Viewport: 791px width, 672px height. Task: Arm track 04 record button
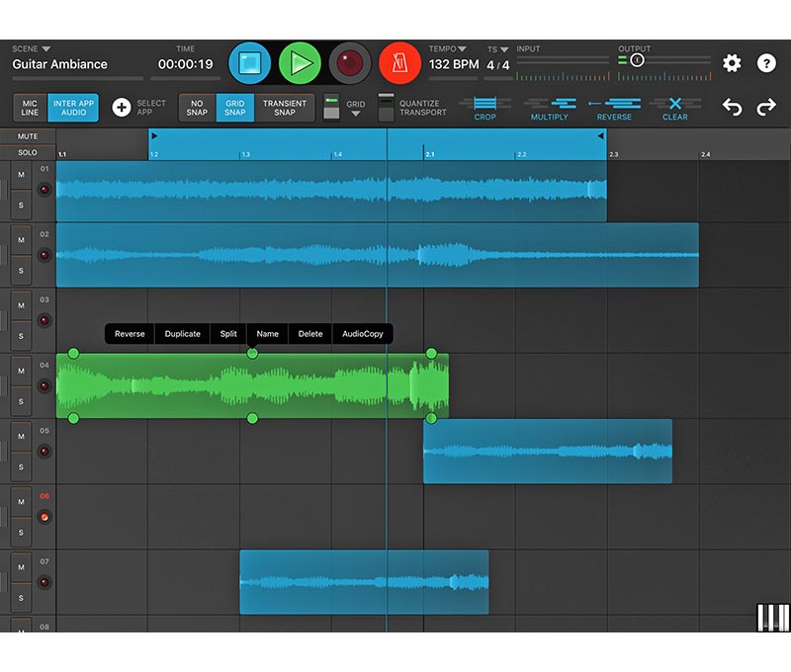point(44,386)
